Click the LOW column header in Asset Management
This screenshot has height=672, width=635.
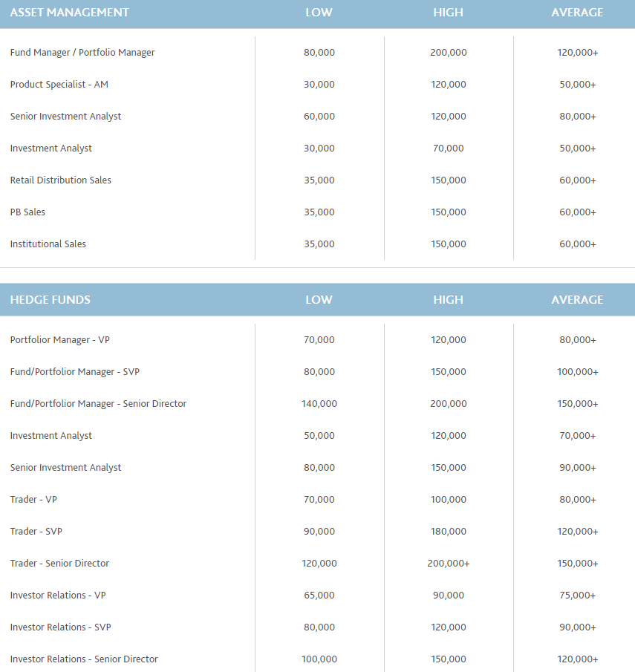tap(319, 13)
